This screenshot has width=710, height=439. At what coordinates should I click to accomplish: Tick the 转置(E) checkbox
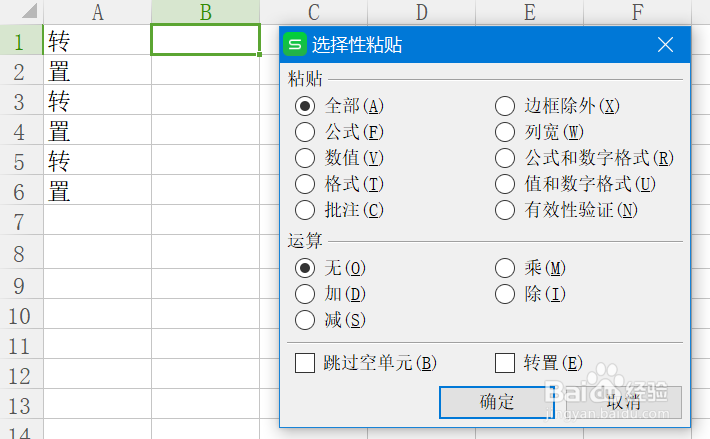(x=505, y=363)
